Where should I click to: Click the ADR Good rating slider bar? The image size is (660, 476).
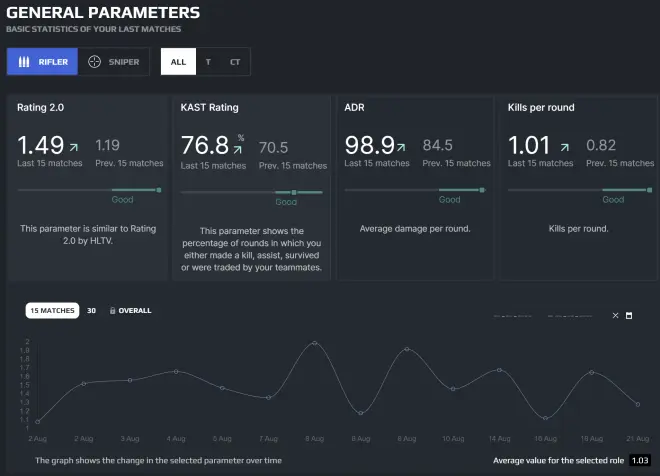coord(415,189)
